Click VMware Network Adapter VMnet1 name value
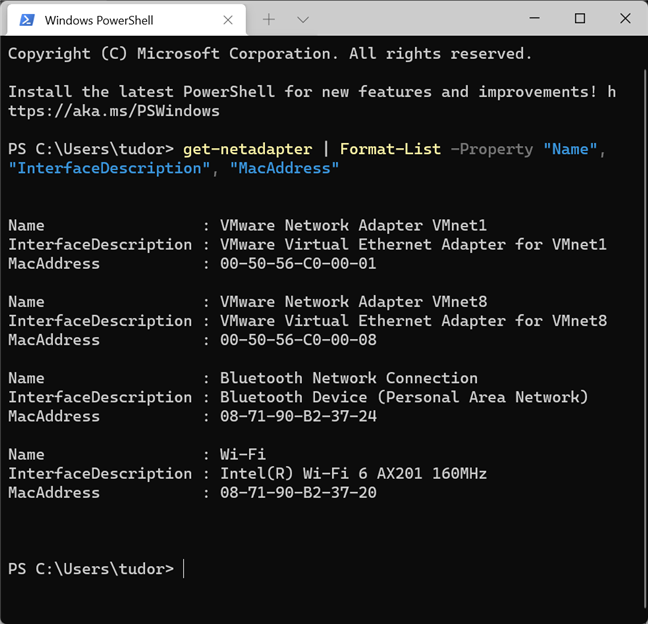648x624 pixels. (353, 225)
